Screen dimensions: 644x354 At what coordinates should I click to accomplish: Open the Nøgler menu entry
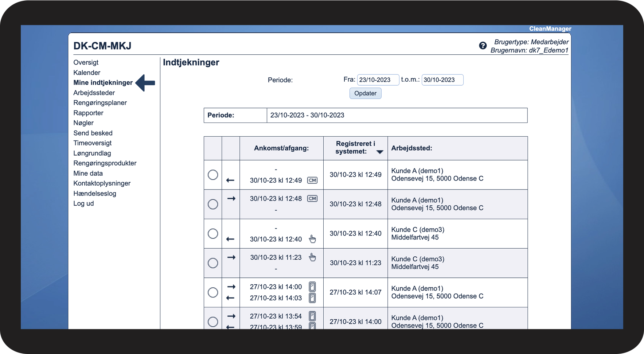pyautogui.click(x=83, y=123)
